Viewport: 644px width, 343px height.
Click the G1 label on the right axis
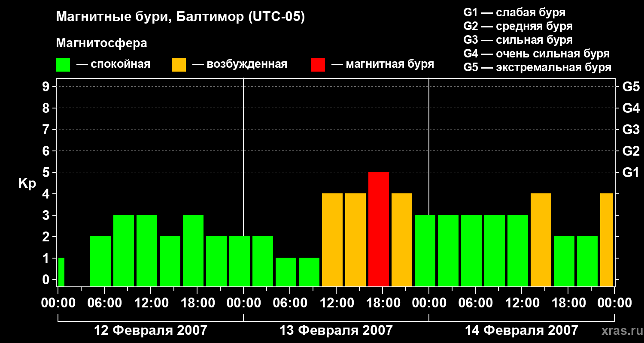point(631,172)
